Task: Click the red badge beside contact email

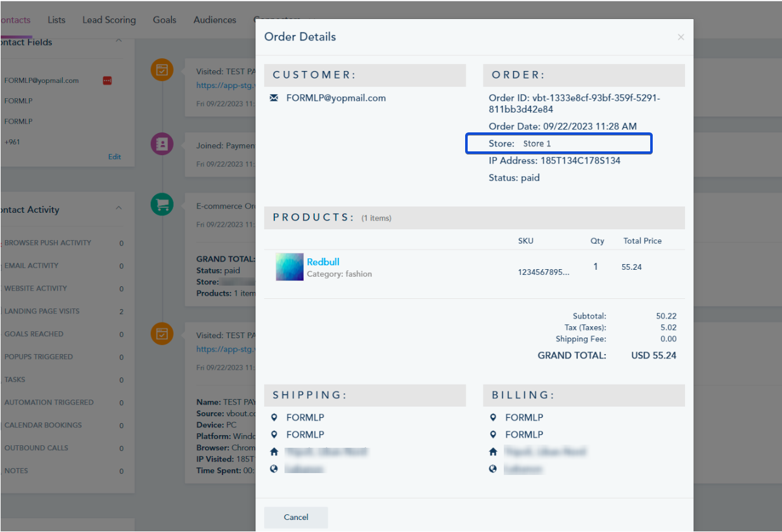Action: tap(107, 80)
